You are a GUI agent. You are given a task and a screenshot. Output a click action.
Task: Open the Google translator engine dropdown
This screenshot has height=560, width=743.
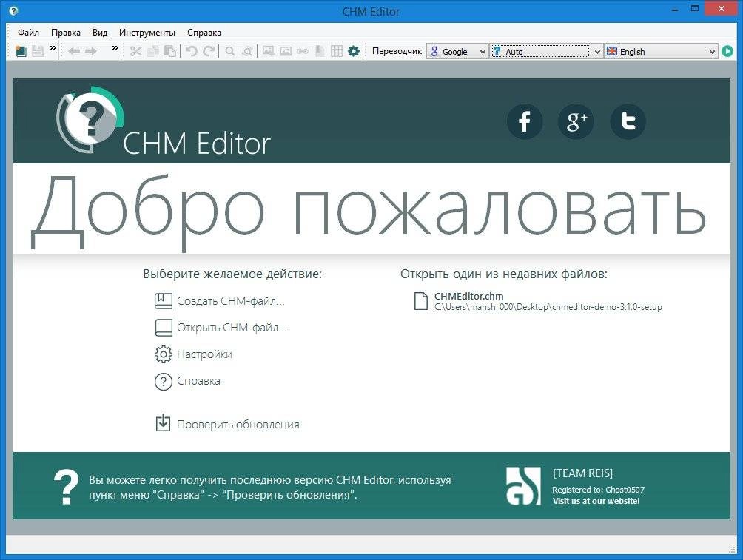tap(457, 51)
